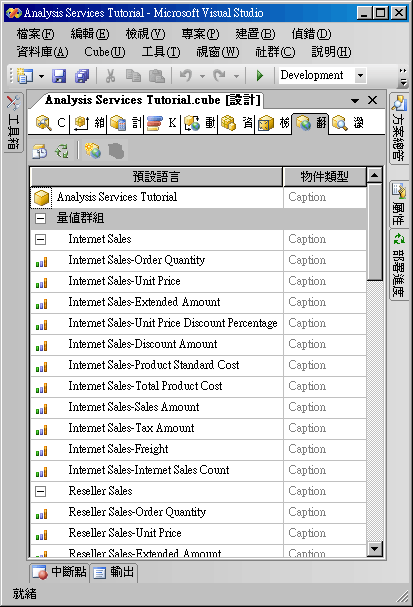Open the 資料庫(A) Database menu

coord(42,52)
